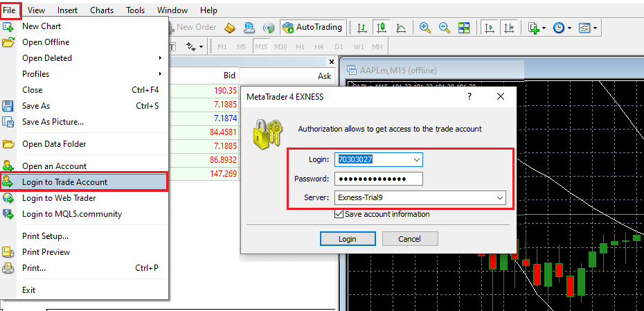644x311 pixels.
Task: Select the M15 timeframe button
Action: click(261, 46)
